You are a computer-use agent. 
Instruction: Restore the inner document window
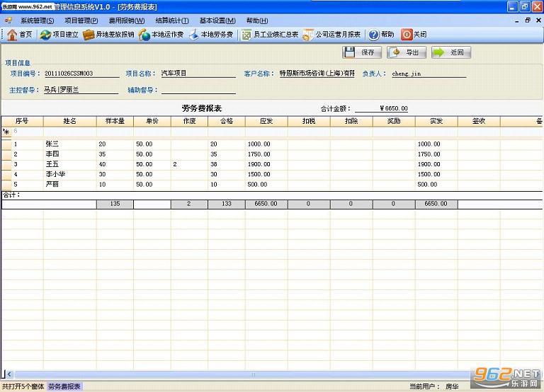click(528, 21)
